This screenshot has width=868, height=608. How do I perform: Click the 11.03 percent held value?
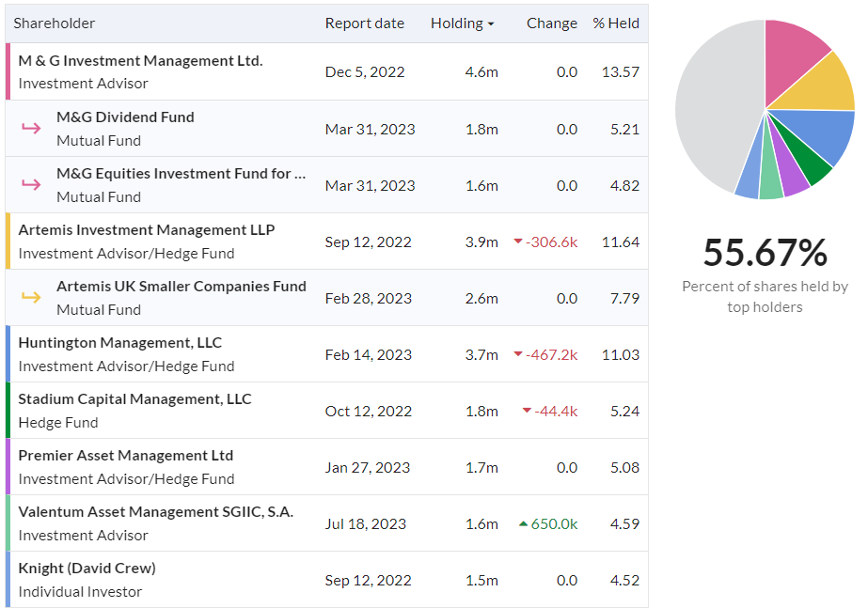click(x=620, y=354)
